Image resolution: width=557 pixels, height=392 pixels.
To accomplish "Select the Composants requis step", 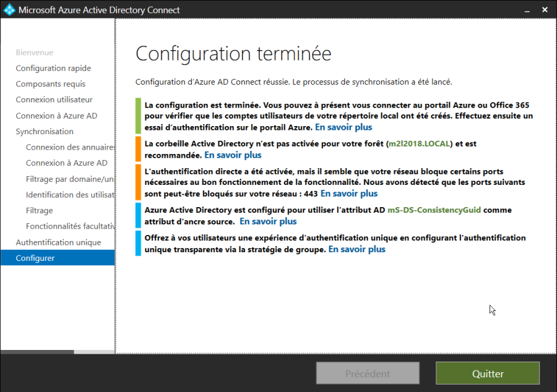I will click(x=51, y=84).
